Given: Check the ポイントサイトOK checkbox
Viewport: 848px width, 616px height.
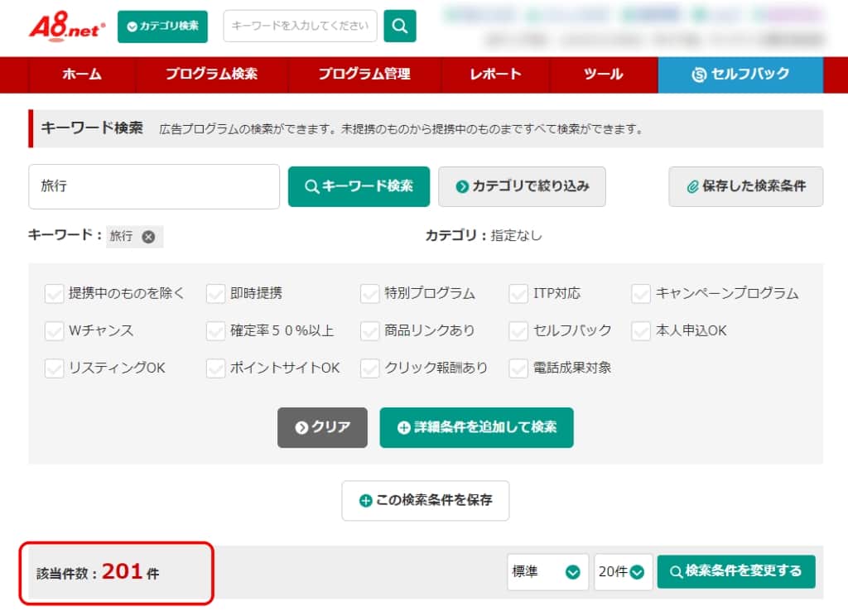Looking at the screenshot, I should [216, 368].
